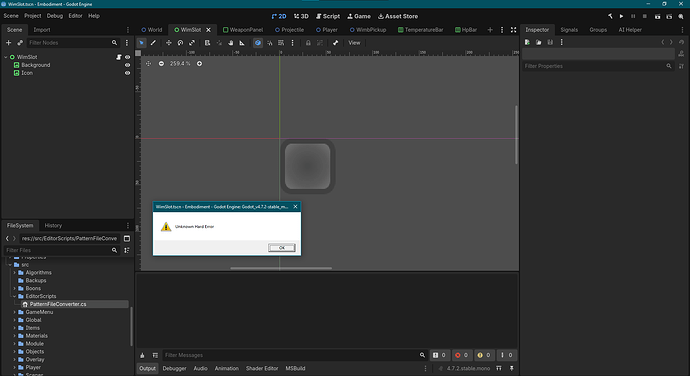The image size is (690, 376).
Task: Instantiate a child scene via link icon
Action: (x=20, y=43)
